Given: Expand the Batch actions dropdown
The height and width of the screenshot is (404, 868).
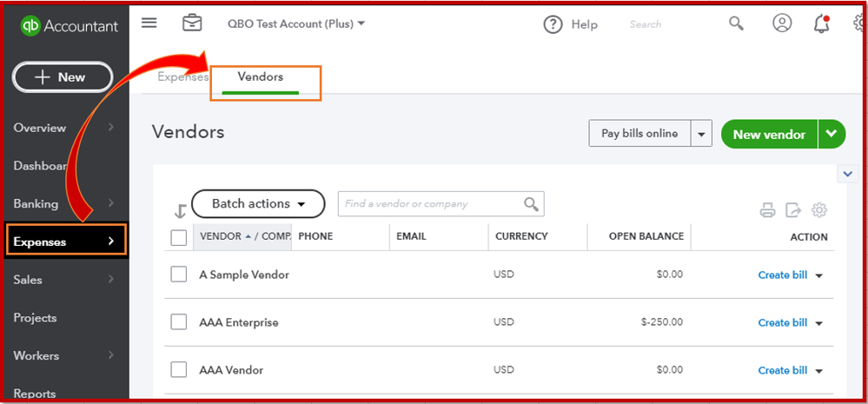Looking at the screenshot, I should (x=258, y=203).
